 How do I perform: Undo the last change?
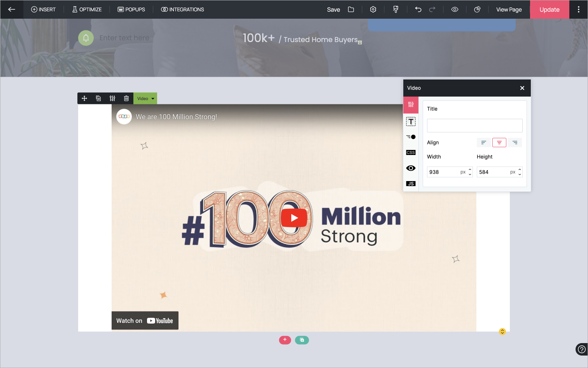tap(418, 9)
